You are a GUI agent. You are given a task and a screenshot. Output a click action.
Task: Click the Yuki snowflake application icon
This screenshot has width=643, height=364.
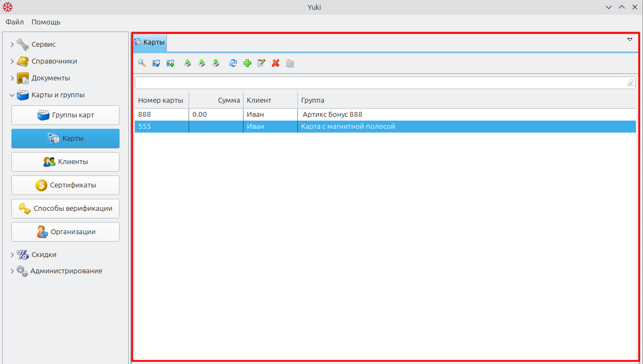(x=8, y=7)
